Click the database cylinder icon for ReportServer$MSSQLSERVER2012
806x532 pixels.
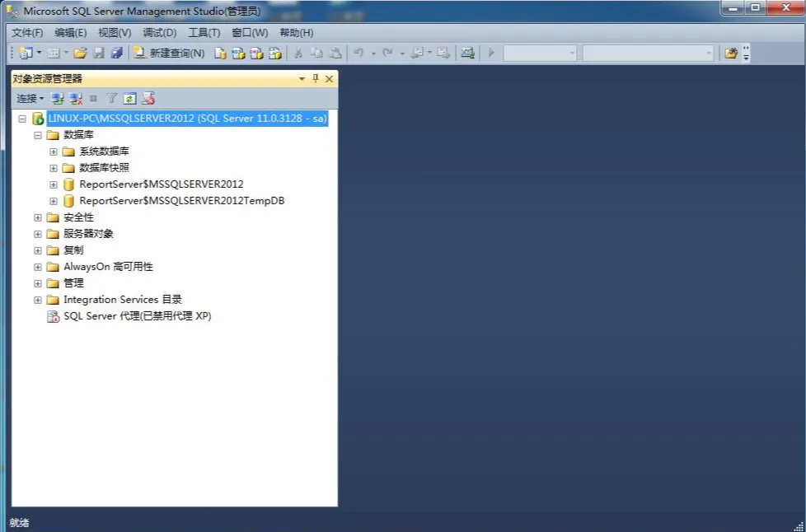click(x=68, y=184)
